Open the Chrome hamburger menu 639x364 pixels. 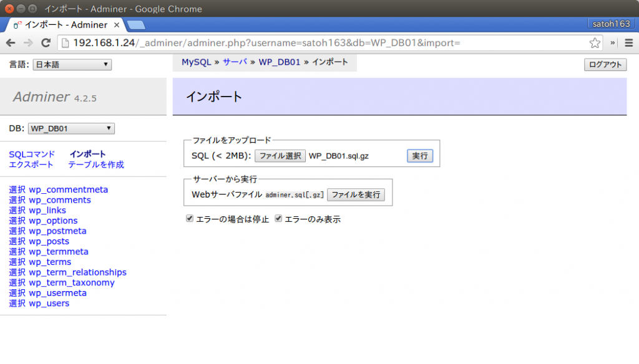(x=628, y=43)
